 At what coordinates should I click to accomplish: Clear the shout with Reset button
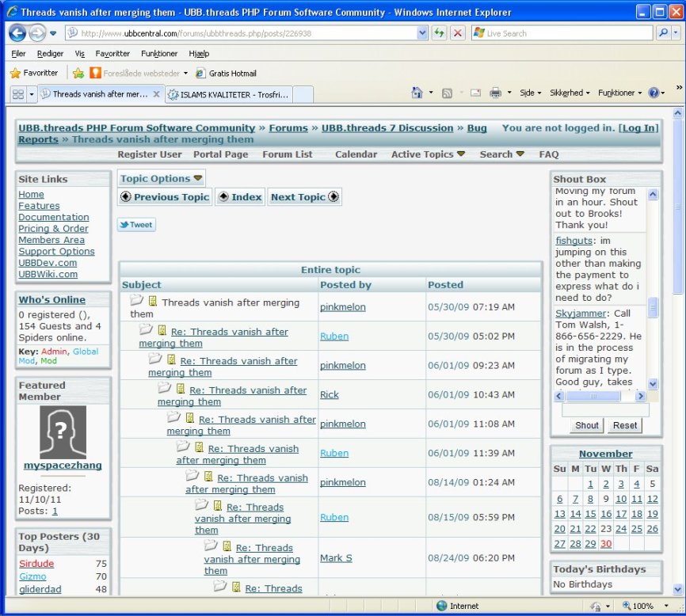coord(625,425)
